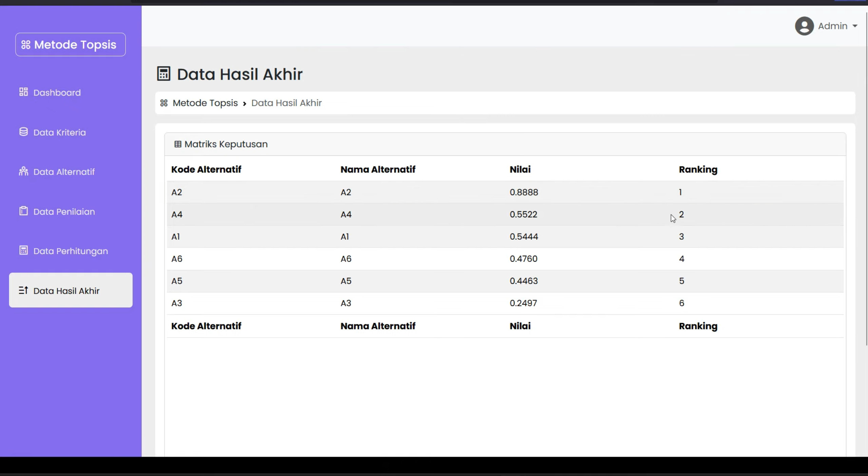Click the Data Perhitungan calculator icon
The image size is (868, 476).
tap(23, 251)
